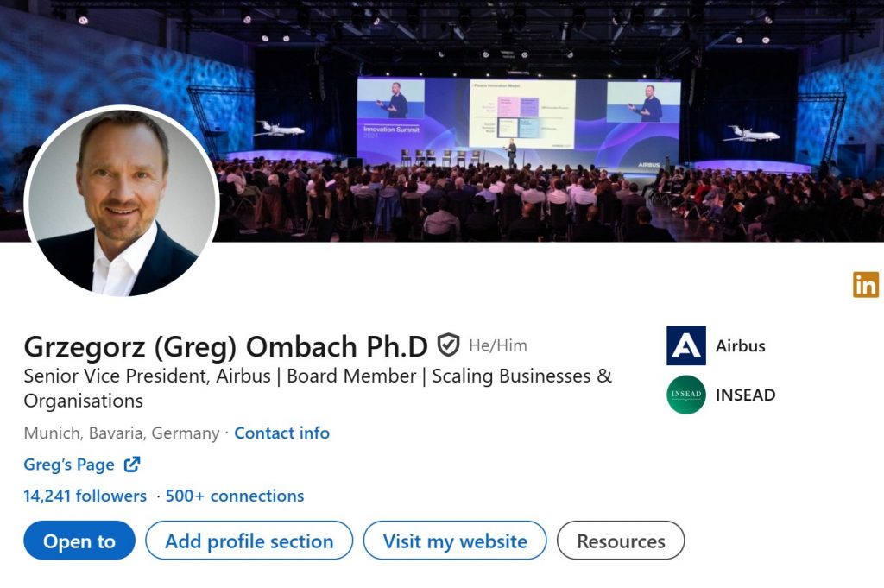Click the INSEAD school name text
This screenshot has height=588, width=884.
coord(745,395)
